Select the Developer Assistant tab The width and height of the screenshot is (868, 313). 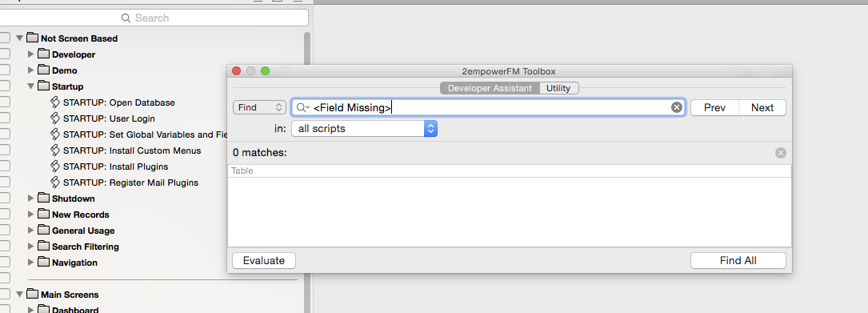coord(490,88)
